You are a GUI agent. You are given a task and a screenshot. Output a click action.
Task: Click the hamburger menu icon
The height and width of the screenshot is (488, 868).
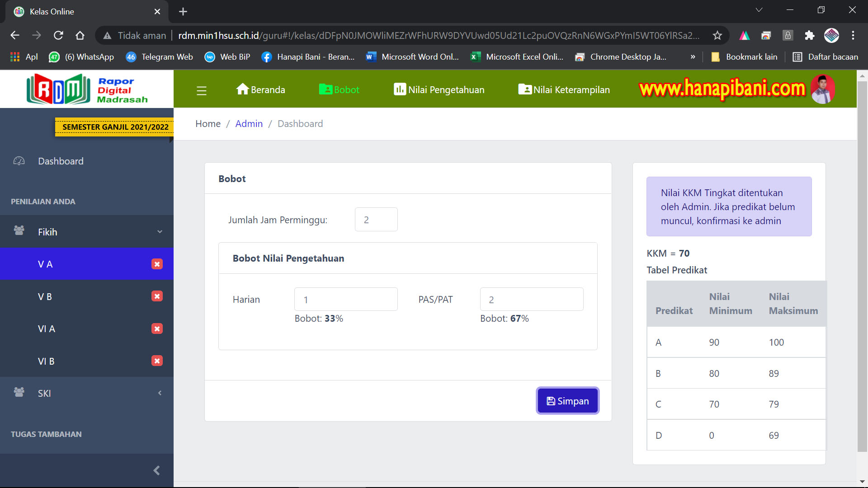(x=201, y=90)
